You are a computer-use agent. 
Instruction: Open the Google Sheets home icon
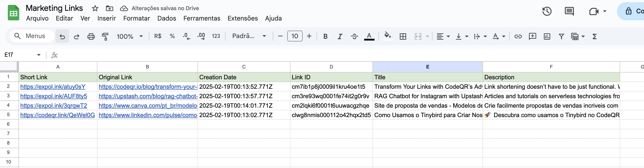[x=14, y=13]
